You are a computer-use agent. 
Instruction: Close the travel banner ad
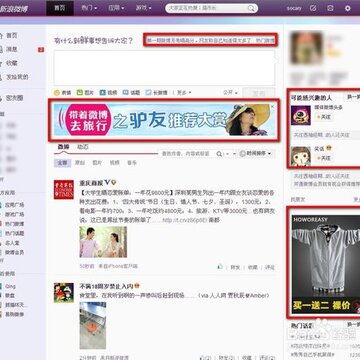pos(272,107)
